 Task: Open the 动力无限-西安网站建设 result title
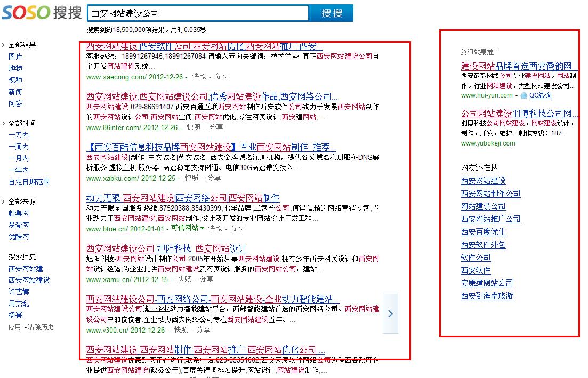tap(183, 198)
